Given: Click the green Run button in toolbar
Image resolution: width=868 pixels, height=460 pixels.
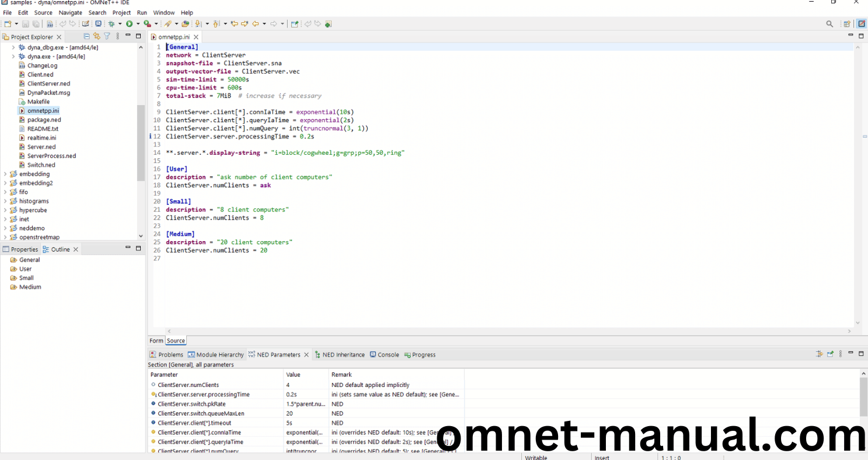Looking at the screenshot, I should point(129,24).
